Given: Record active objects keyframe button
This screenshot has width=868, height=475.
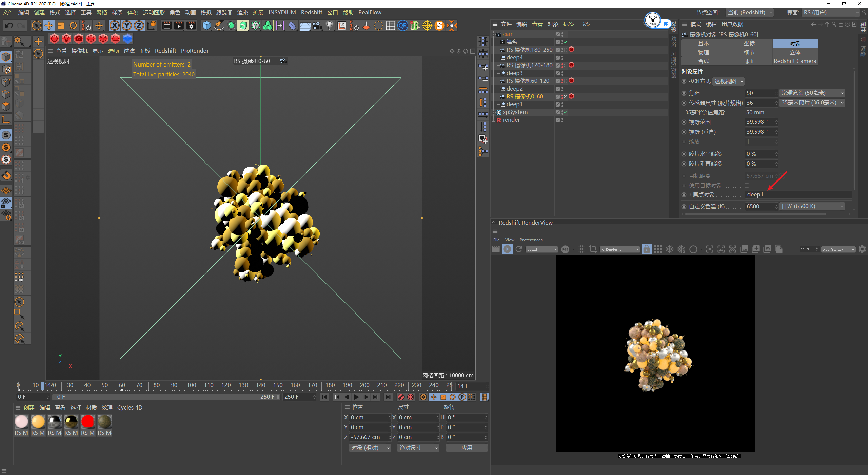Looking at the screenshot, I should 401,397.
